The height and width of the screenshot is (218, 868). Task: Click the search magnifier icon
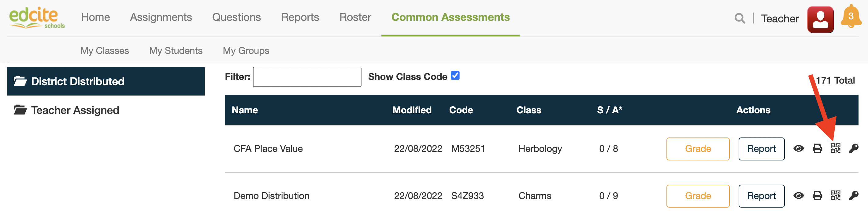(x=739, y=18)
